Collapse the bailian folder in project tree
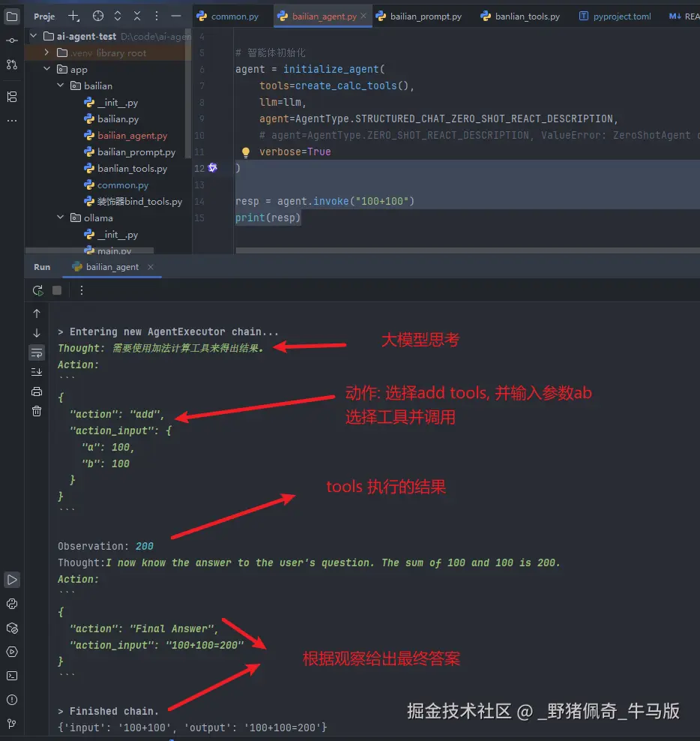Image resolution: width=700 pixels, height=741 pixels. point(61,86)
